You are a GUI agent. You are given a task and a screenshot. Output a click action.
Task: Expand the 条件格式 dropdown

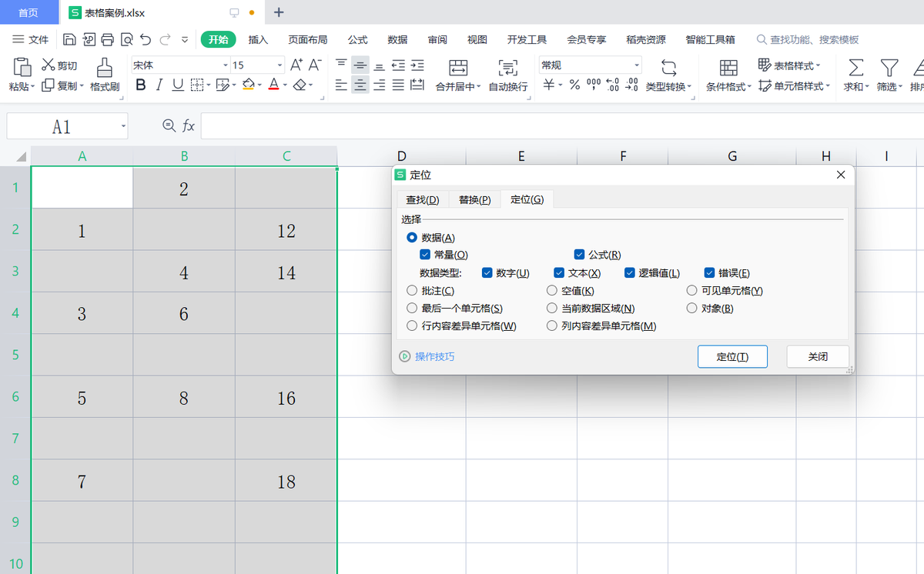pos(750,87)
